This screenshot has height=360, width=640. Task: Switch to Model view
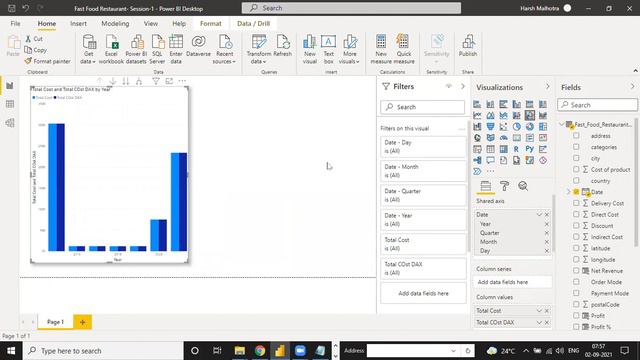coord(10,123)
